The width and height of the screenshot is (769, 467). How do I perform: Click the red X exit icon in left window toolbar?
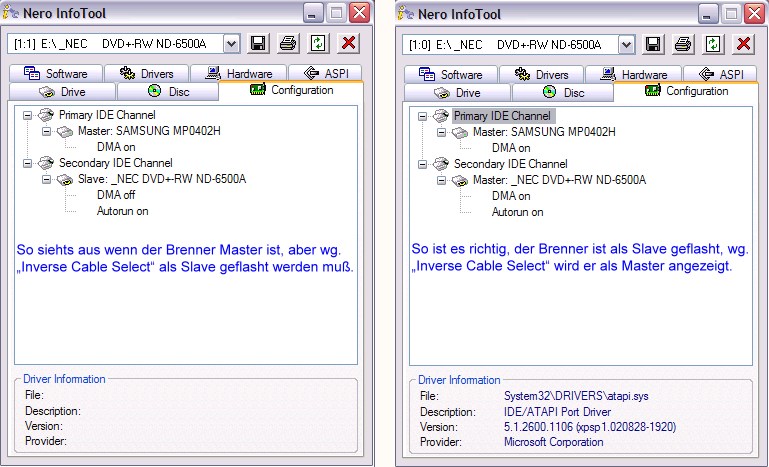[x=349, y=44]
